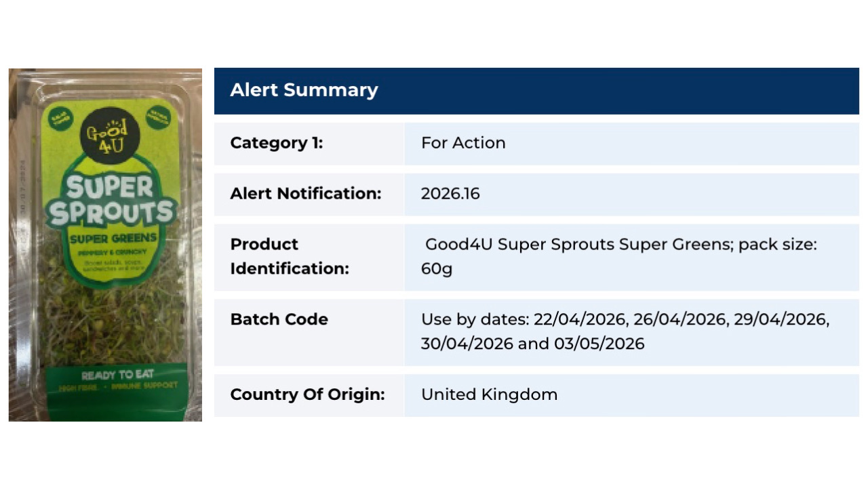Select the For Action value cell
Image resolution: width=868 pixels, height=488 pixels.
click(x=632, y=143)
